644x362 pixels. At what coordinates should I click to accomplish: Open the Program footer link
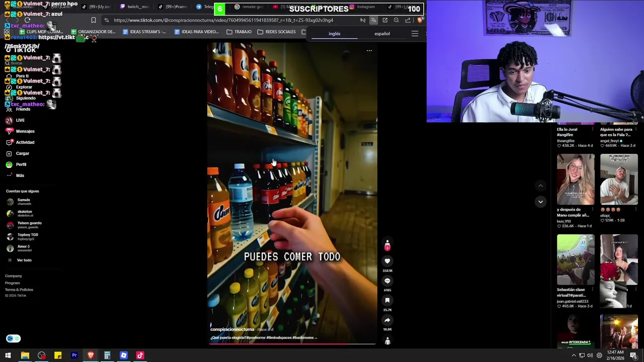13,283
